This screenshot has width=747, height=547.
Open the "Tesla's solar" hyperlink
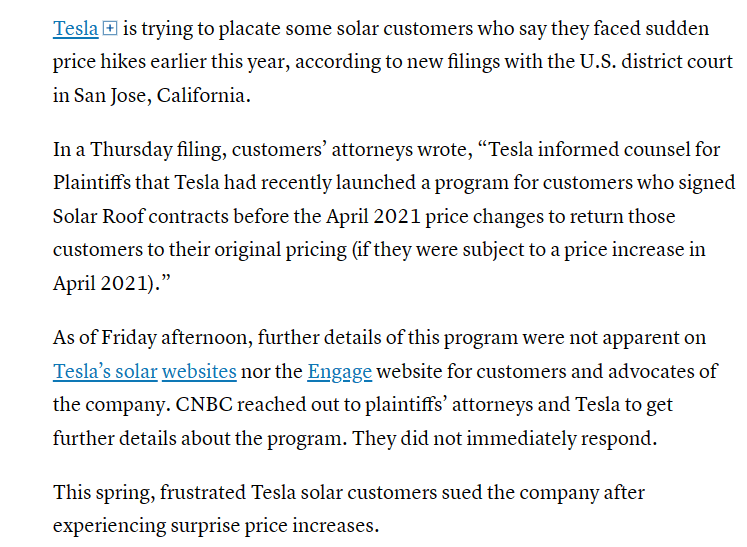[x=105, y=372]
